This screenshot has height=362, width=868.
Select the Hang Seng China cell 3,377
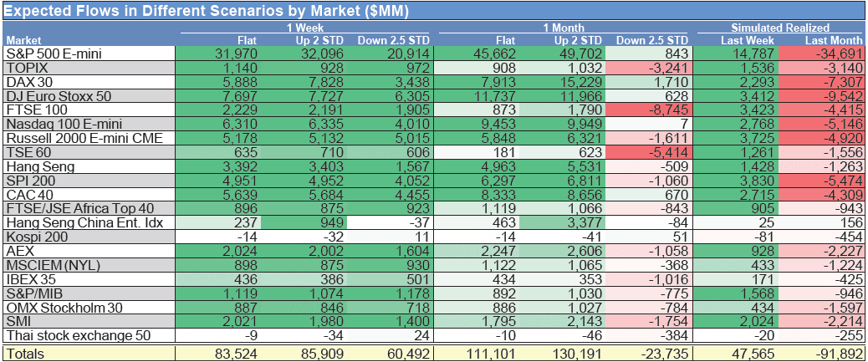click(x=563, y=222)
